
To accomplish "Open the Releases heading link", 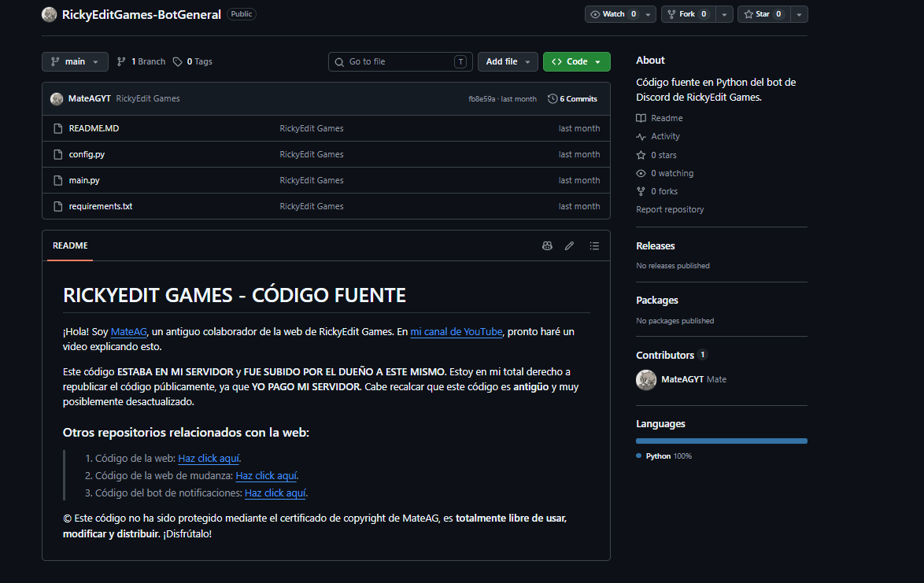I will tap(656, 246).
